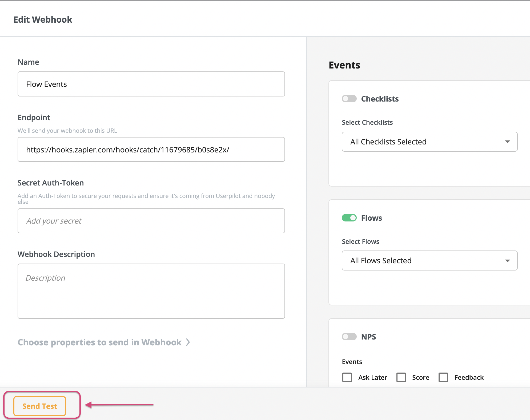Screen dimensions: 530x420
Task: Click the All Flows dropdown arrow
Action: tap(507, 261)
